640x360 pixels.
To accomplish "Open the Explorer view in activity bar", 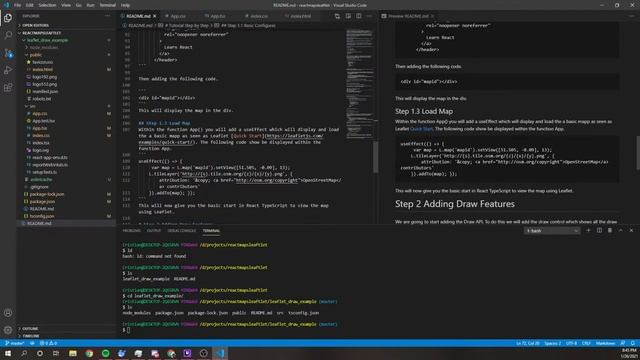I will pos(8,18).
